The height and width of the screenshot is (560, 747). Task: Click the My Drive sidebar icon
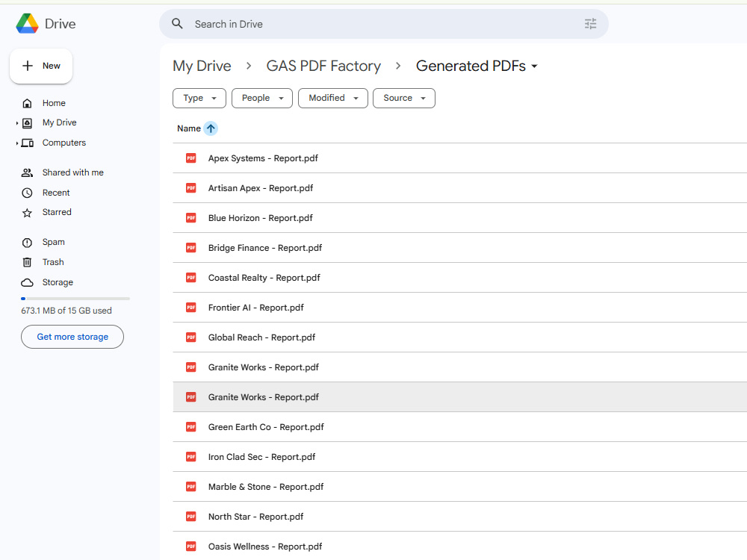[27, 123]
